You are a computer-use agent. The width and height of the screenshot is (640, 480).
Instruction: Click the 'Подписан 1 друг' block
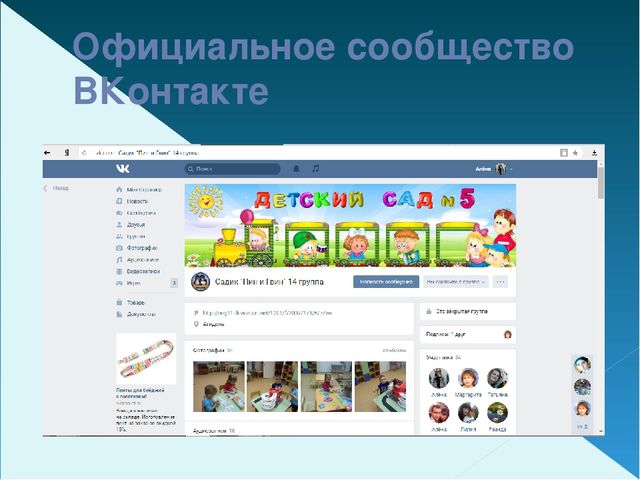pyautogui.click(x=468, y=334)
